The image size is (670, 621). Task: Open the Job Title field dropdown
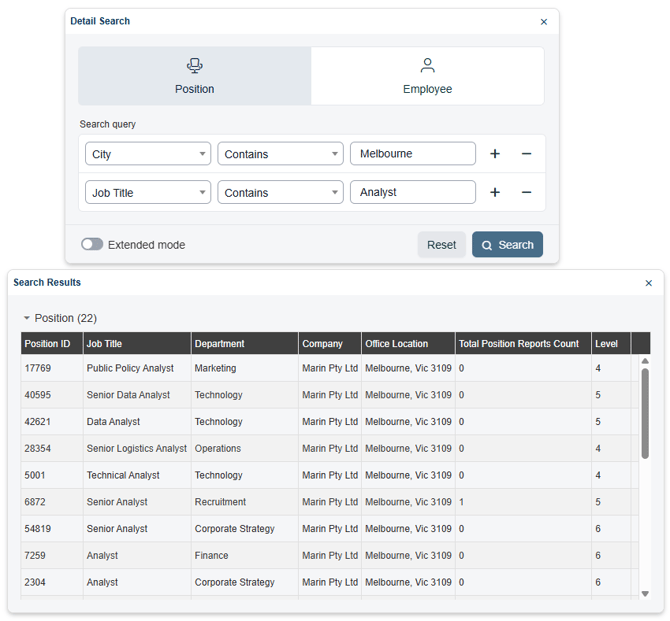pyautogui.click(x=148, y=192)
